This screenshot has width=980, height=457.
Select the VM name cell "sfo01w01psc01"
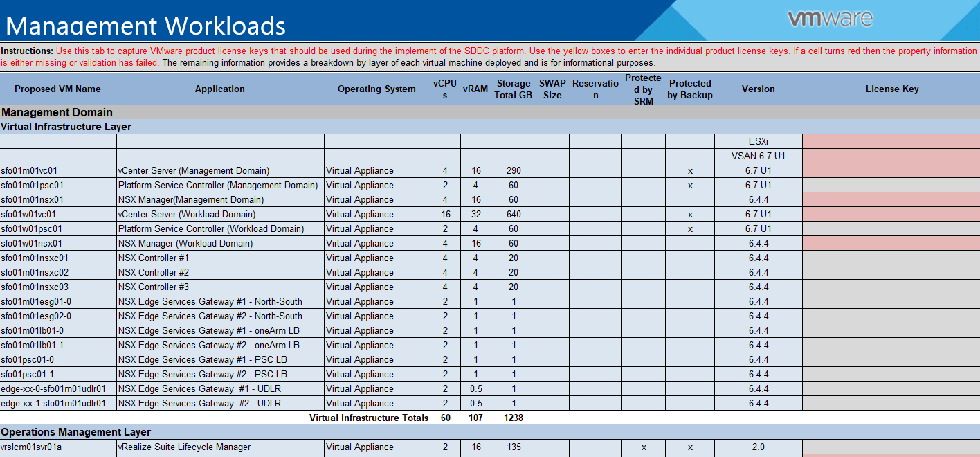click(x=58, y=228)
